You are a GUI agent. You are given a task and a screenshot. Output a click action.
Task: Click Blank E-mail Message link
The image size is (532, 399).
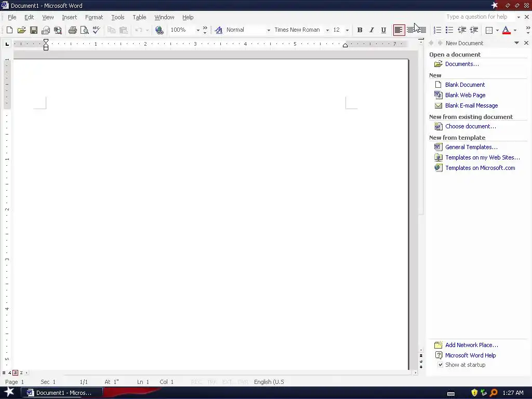pos(471,105)
